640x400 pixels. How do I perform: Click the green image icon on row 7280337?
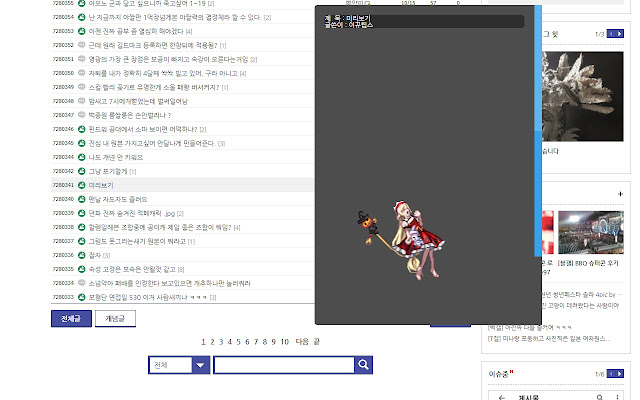[x=82, y=241]
